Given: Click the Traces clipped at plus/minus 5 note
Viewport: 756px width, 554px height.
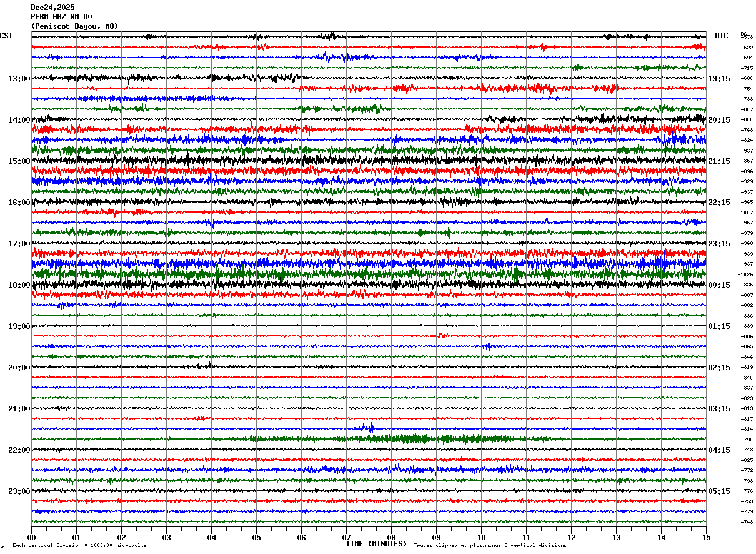Looking at the screenshot, I should tap(490, 545).
